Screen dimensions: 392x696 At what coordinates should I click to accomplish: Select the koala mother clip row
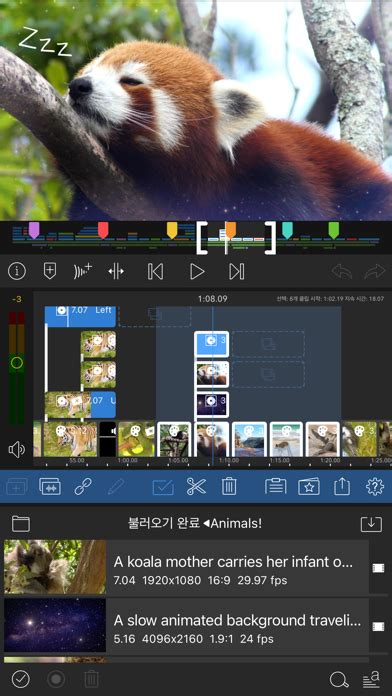pos(186,567)
